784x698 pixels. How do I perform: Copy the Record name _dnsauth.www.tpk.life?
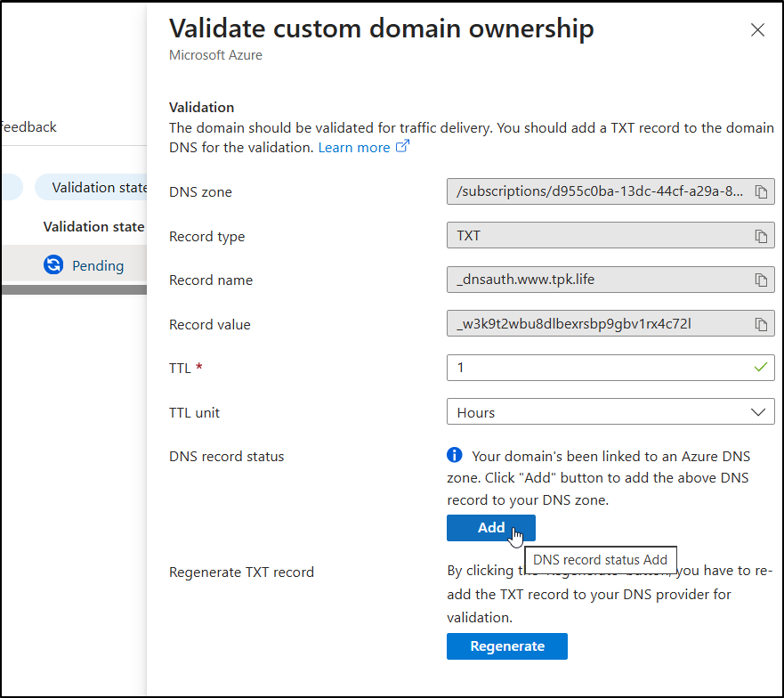click(761, 280)
